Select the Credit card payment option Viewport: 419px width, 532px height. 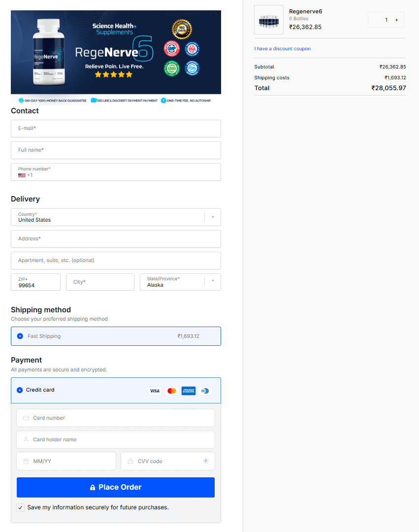(20, 390)
